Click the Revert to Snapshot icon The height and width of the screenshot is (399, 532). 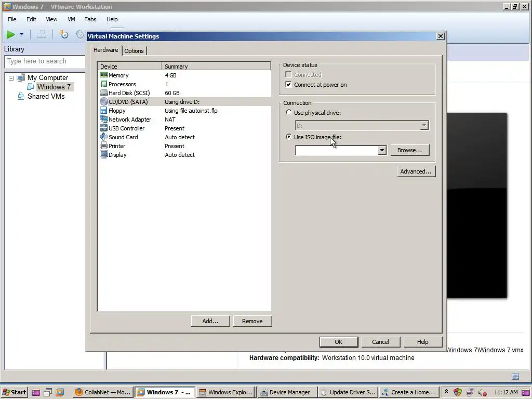pos(79,34)
